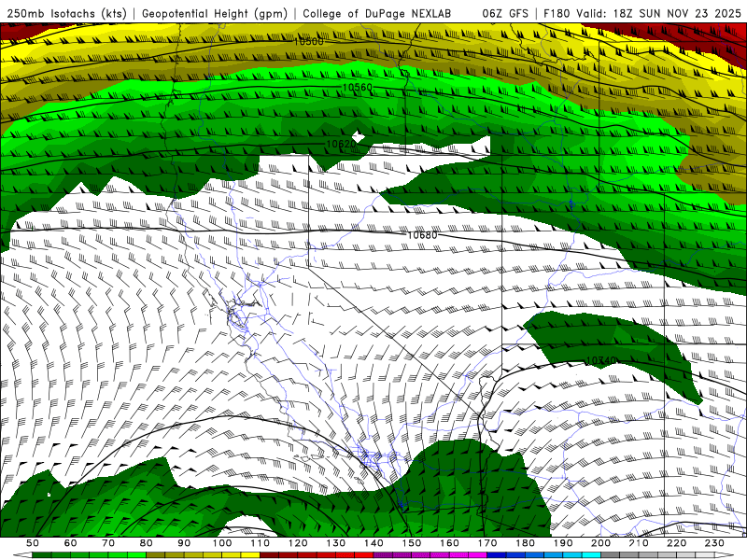Click the 190 value on the color scale
747x560 pixels.
tap(563, 543)
